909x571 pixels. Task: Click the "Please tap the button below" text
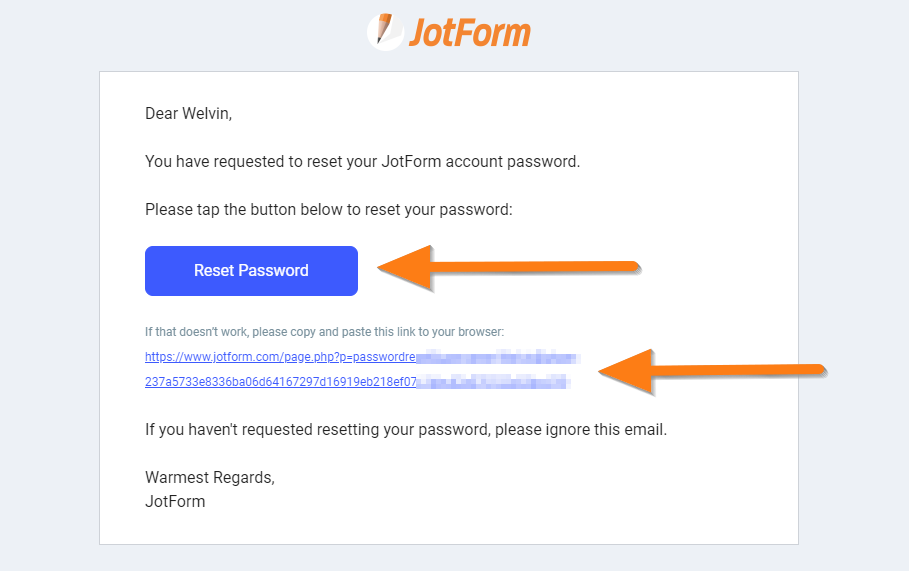tap(328, 210)
